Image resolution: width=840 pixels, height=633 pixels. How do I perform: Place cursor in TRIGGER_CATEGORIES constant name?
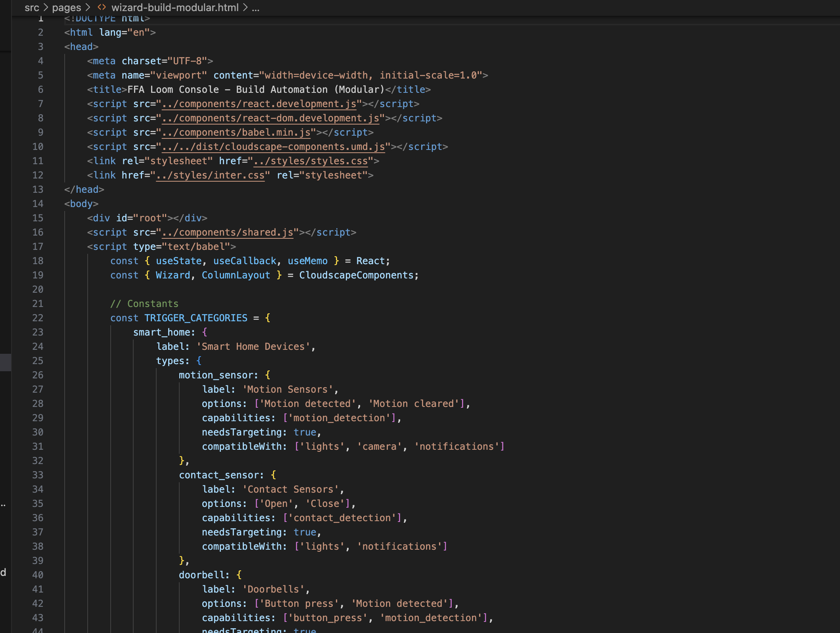tap(196, 318)
